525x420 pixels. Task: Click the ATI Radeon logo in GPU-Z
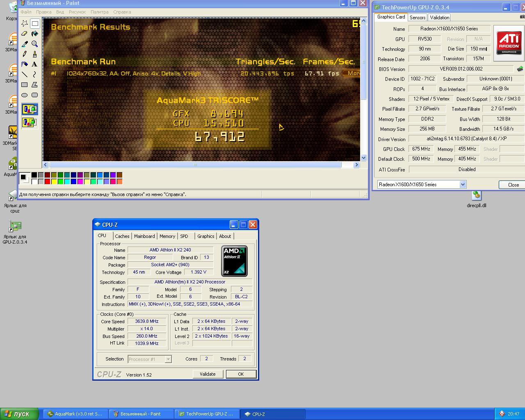tap(509, 43)
